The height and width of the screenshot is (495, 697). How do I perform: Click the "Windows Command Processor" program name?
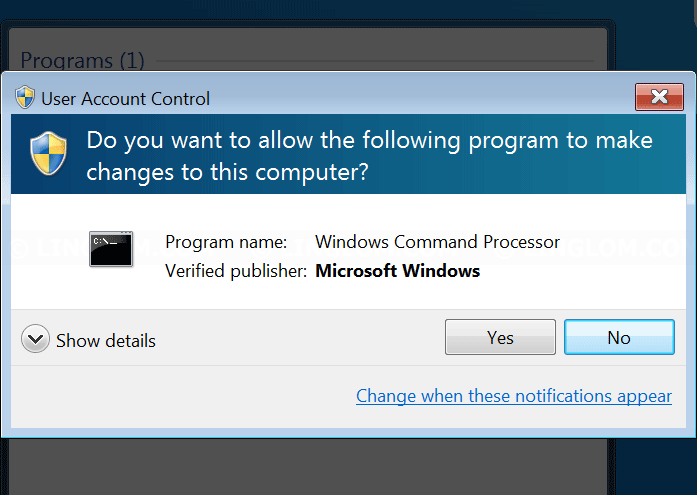click(437, 242)
